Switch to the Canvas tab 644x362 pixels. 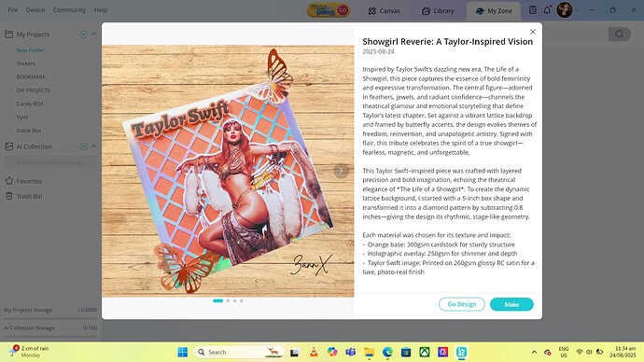click(x=384, y=11)
